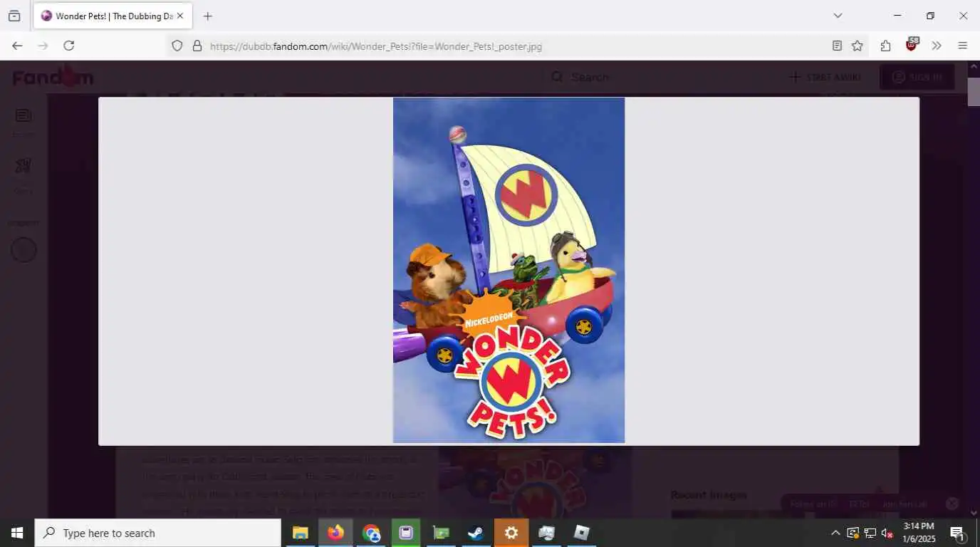Open Roblox from the taskbar
The image size is (980, 547).
tap(581, 533)
